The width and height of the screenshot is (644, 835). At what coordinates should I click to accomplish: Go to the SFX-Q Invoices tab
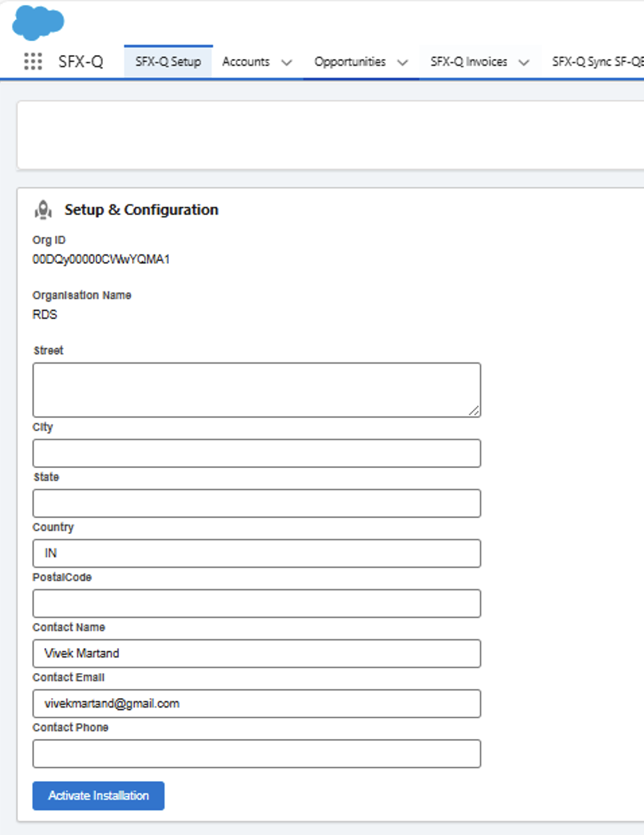click(x=469, y=61)
